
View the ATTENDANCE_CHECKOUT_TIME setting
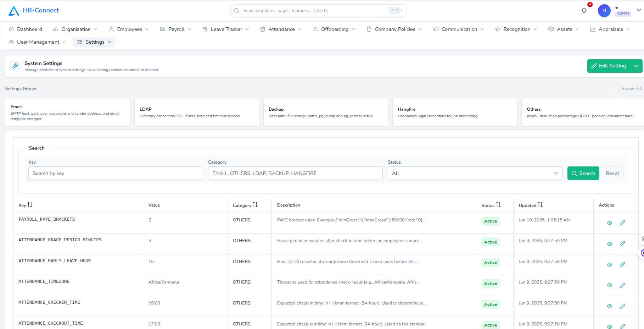(610, 327)
